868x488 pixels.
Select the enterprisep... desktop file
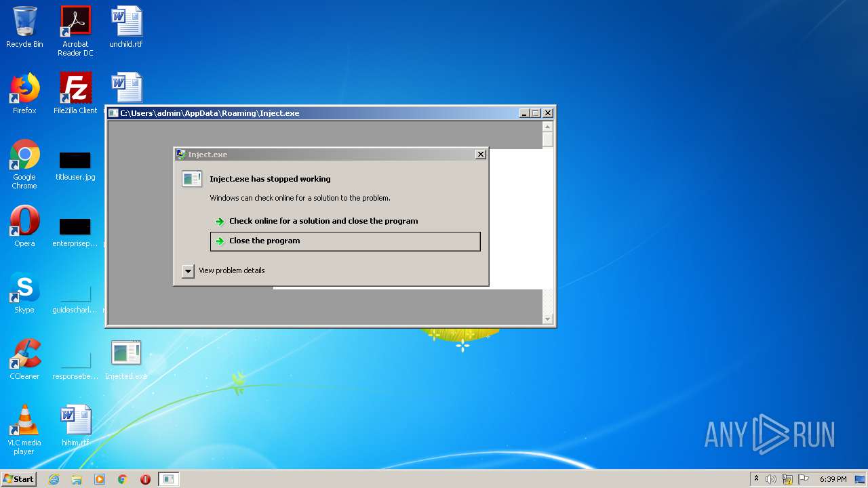(x=75, y=233)
